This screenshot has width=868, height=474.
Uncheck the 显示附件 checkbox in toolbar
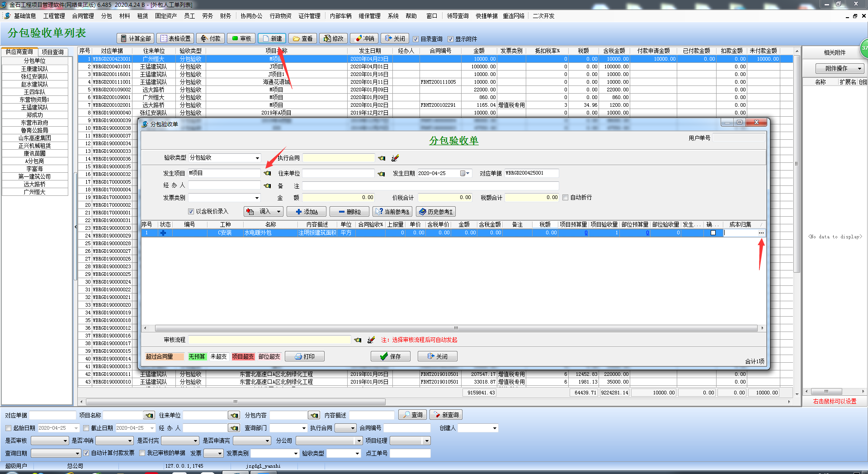pyautogui.click(x=450, y=39)
